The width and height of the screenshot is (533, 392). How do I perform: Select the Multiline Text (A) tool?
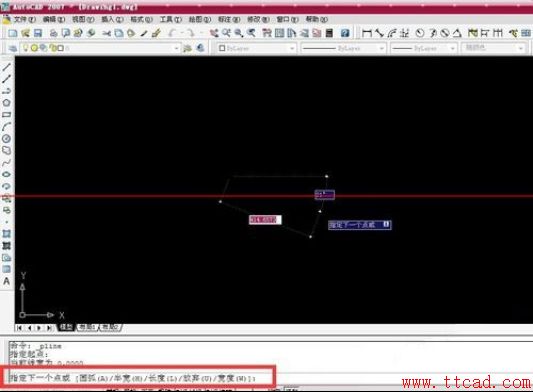pos(6,281)
